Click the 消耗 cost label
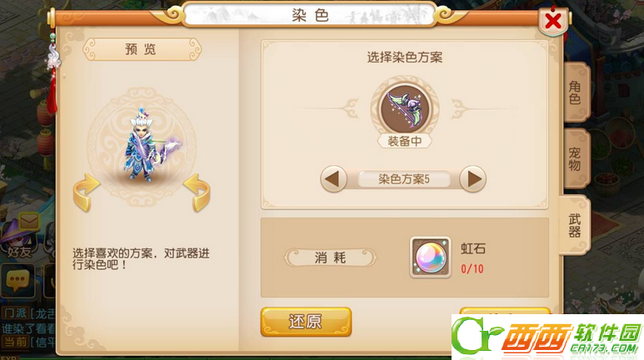 click(330, 257)
